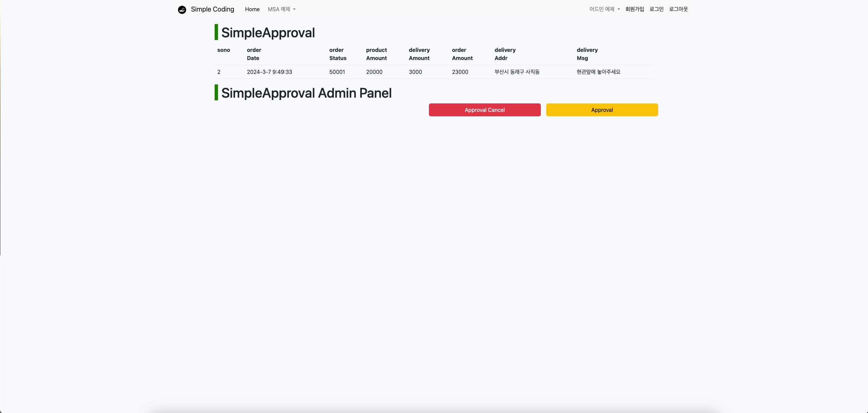Click the order Date column header

click(254, 54)
